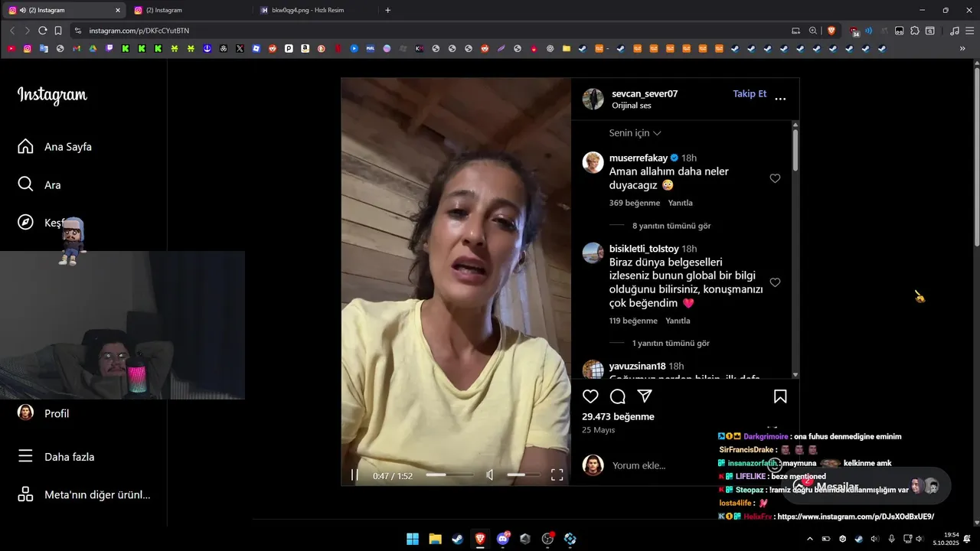Bookmark this page in the toolbar
Screen dimensions: 980x551
point(58,31)
